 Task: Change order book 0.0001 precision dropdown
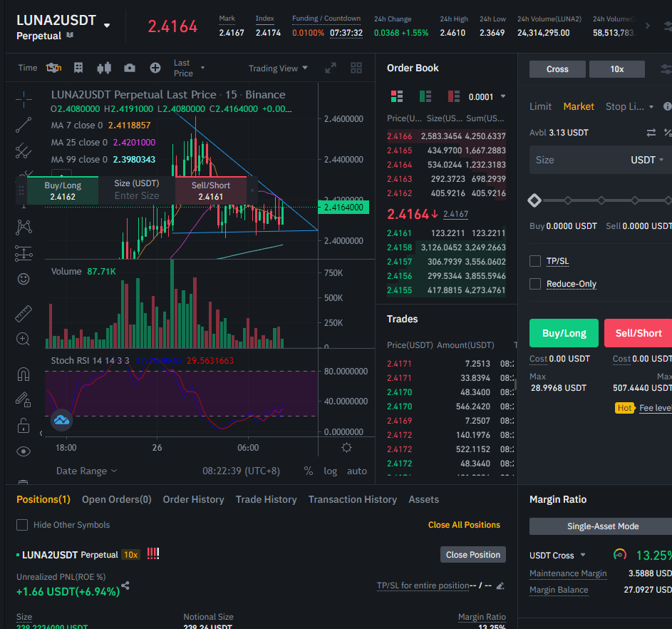[x=487, y=97]
